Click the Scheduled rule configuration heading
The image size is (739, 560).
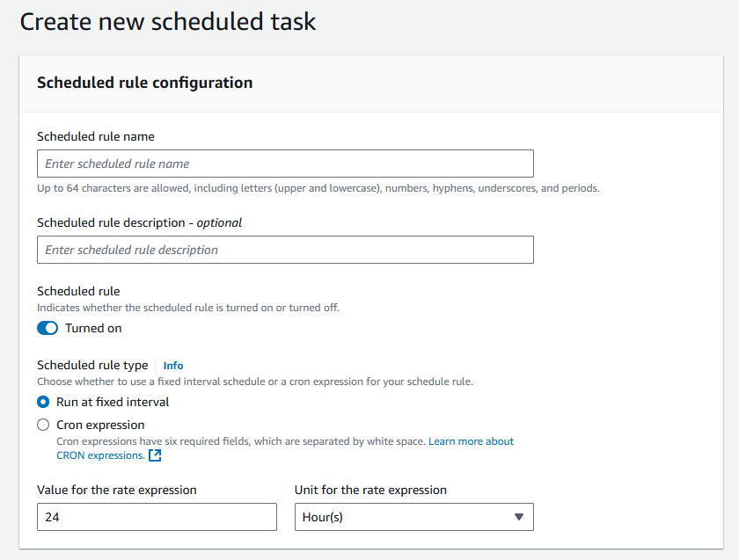coord(144,83)
